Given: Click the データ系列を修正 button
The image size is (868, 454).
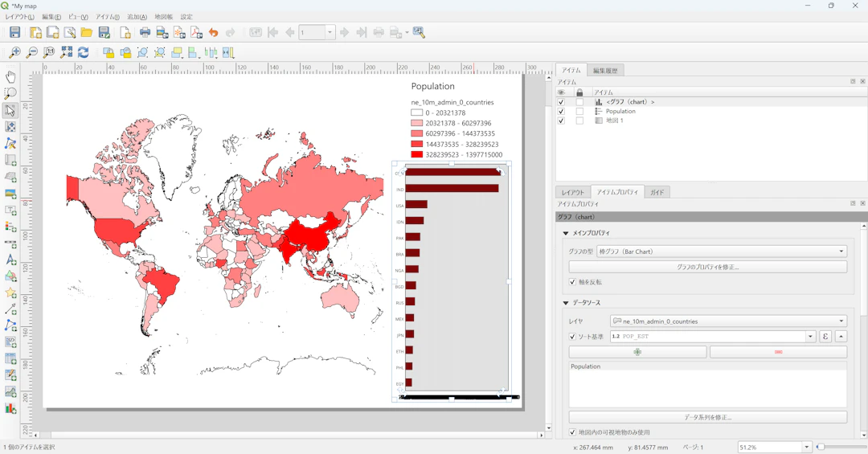Looking at the screenshot, I should click(x=707, y=418).
